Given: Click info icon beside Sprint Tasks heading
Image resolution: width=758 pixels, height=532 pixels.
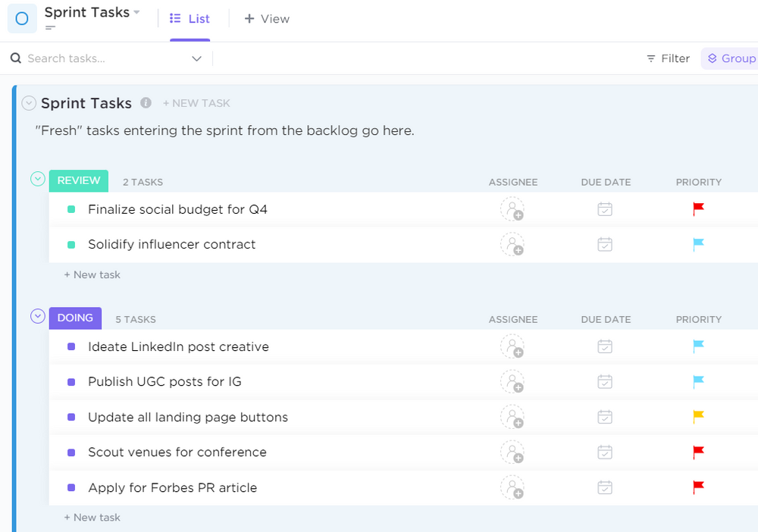Looking at the screenshot, I should click(x=146, y=103).
